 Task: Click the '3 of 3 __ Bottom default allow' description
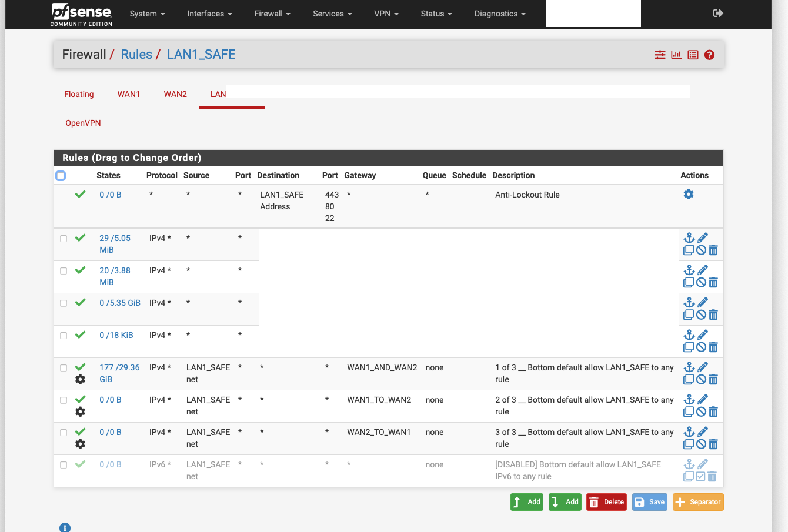click(x=585, y=438)
